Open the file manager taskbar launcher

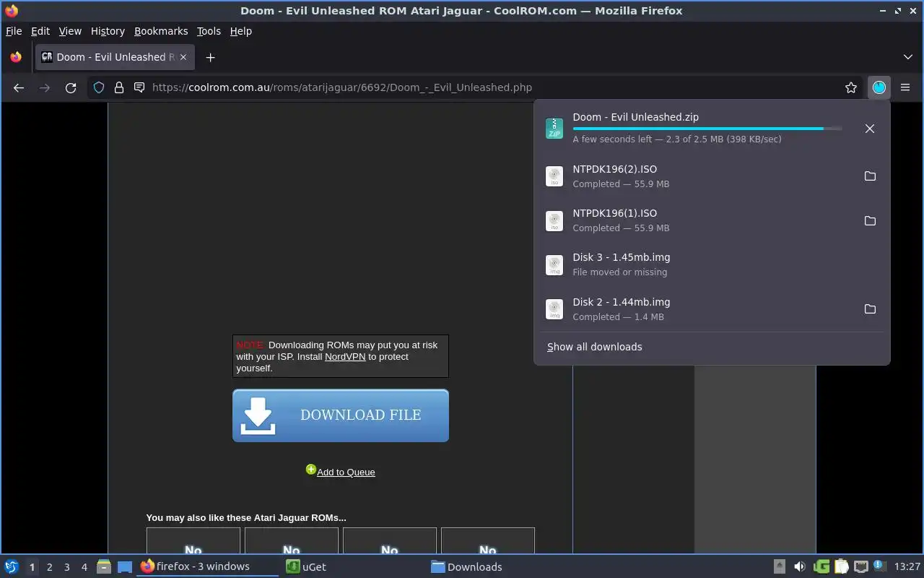(103, 567)
